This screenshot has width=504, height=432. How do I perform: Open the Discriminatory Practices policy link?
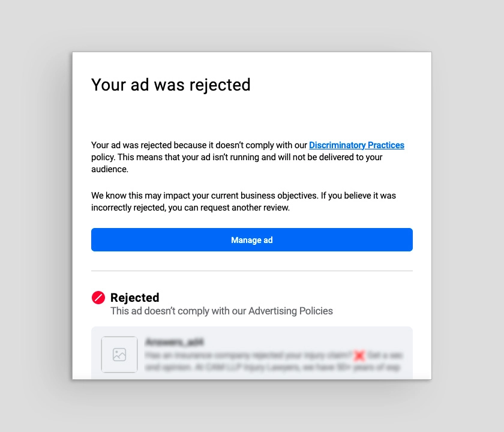click(356, 145)
